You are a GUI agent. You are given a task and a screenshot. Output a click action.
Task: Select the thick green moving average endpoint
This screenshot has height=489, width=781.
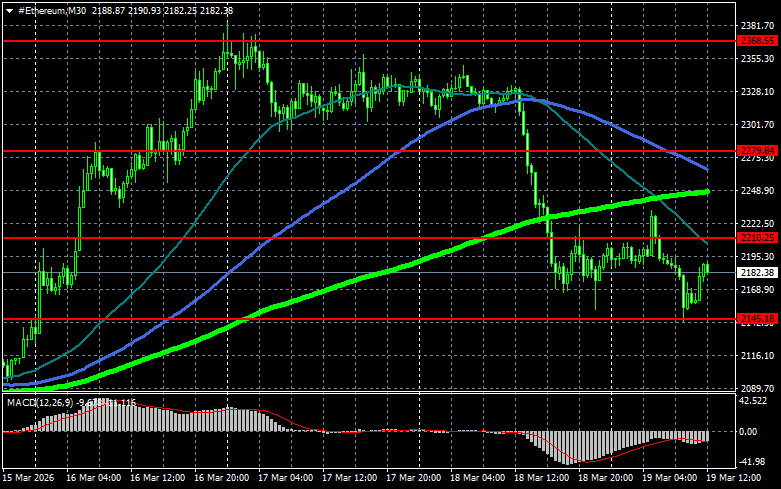pyautogui.click(x=707, y=192)
